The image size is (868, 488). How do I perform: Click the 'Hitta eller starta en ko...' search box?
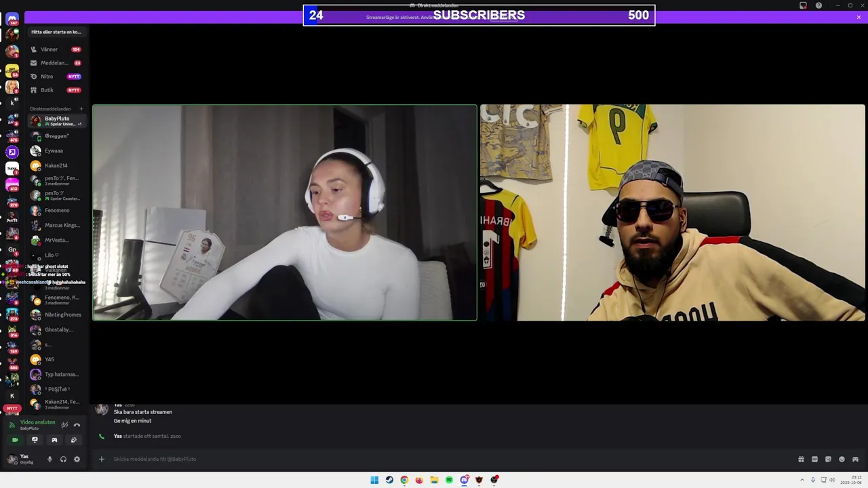[x=56, y=32]
